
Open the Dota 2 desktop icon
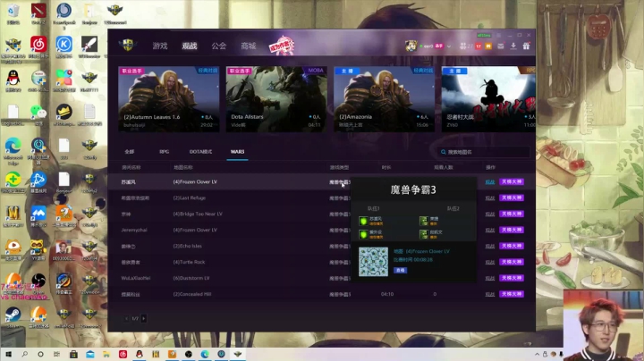tap(38, 13)
